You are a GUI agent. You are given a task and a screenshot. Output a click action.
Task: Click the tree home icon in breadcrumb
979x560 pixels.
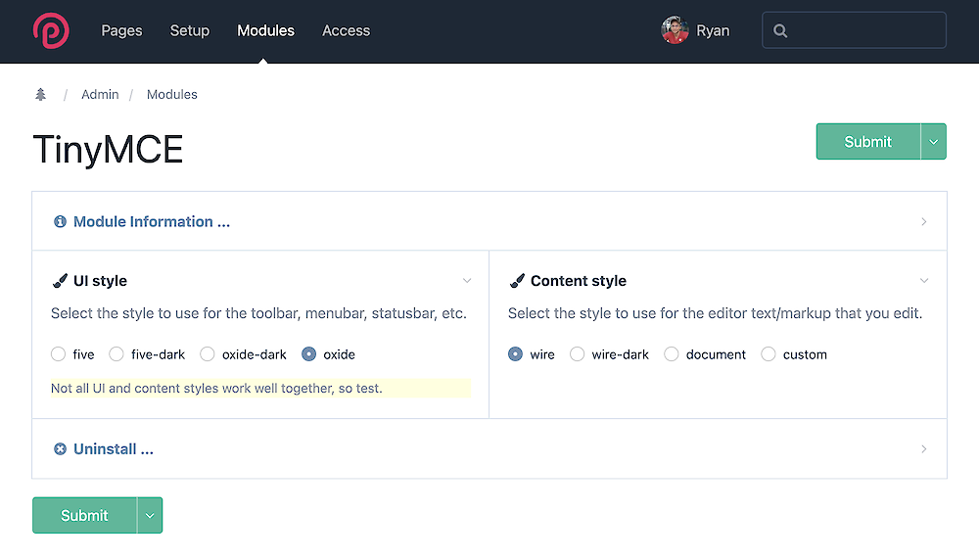click(40, 94)
